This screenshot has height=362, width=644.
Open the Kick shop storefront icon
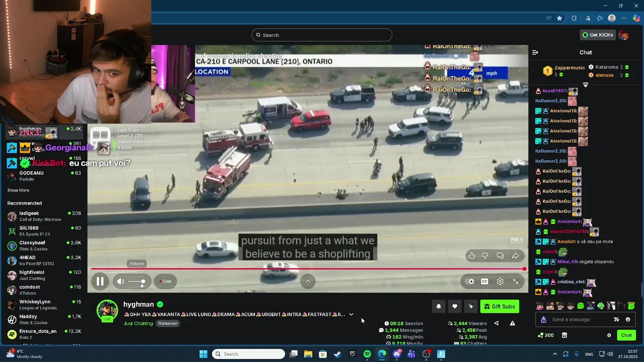565,335
